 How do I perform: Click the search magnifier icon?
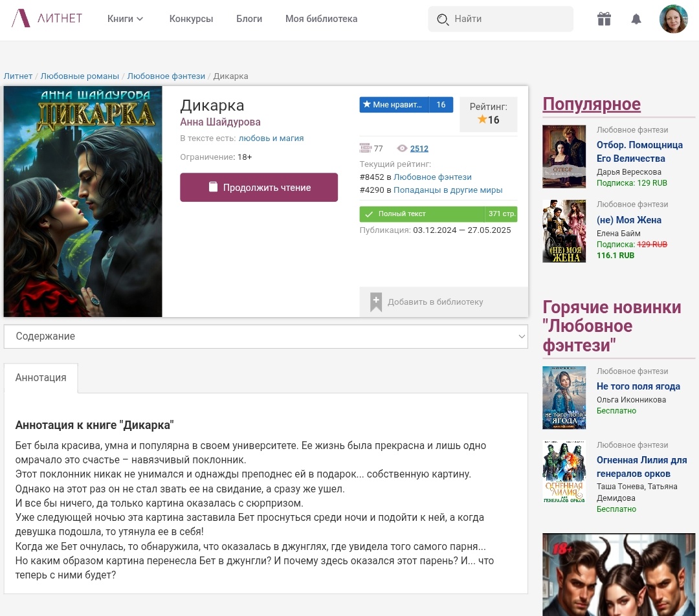[x=442, y=19]
